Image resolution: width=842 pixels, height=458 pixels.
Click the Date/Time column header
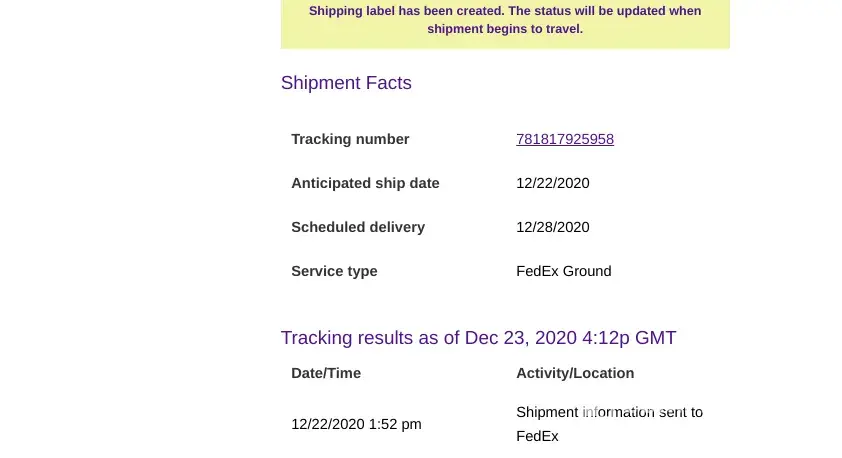(x=326, y=373)
